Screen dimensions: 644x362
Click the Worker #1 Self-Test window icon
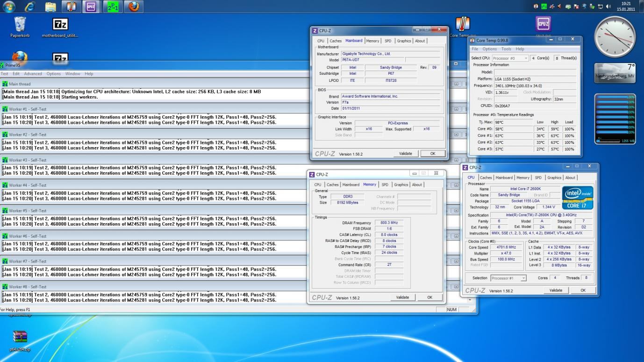(5, 109)
